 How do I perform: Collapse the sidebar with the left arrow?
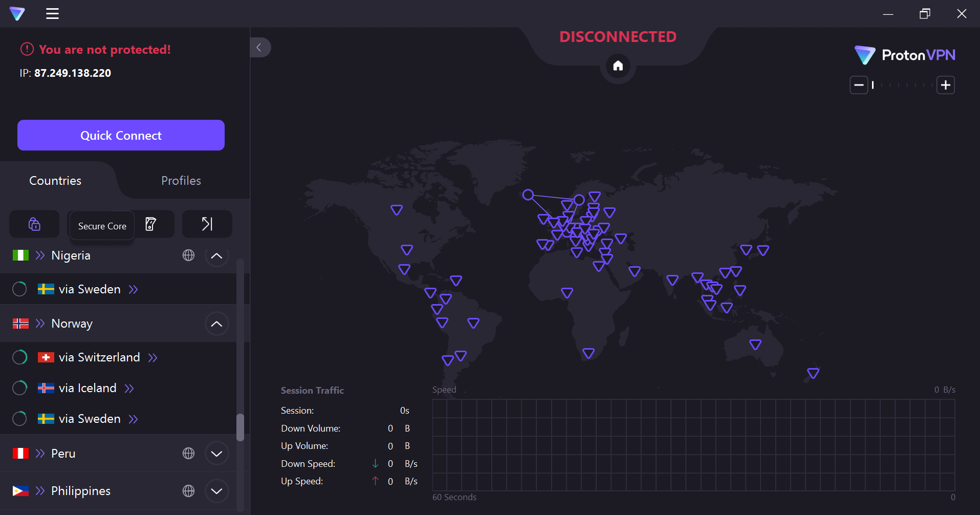pos(259,48)
